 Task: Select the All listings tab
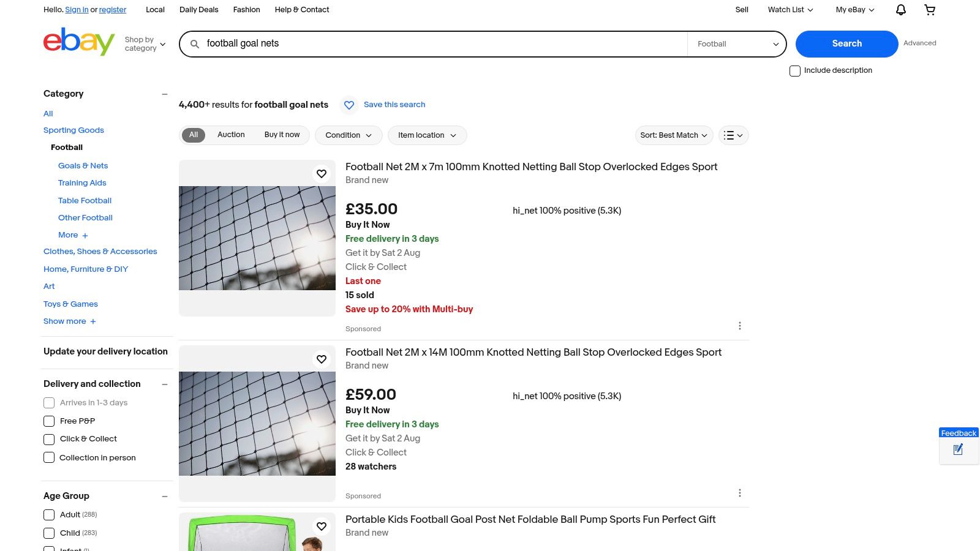pos(194,135)
